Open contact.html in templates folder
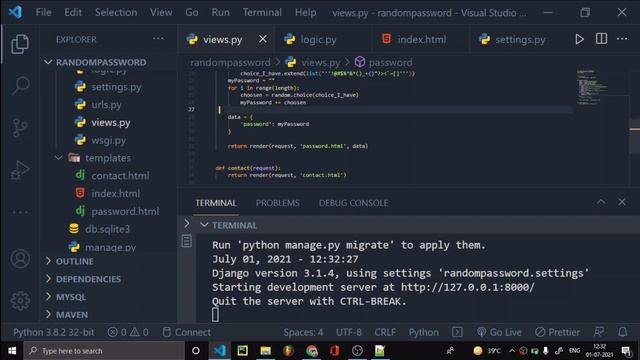 pos(120,176)
